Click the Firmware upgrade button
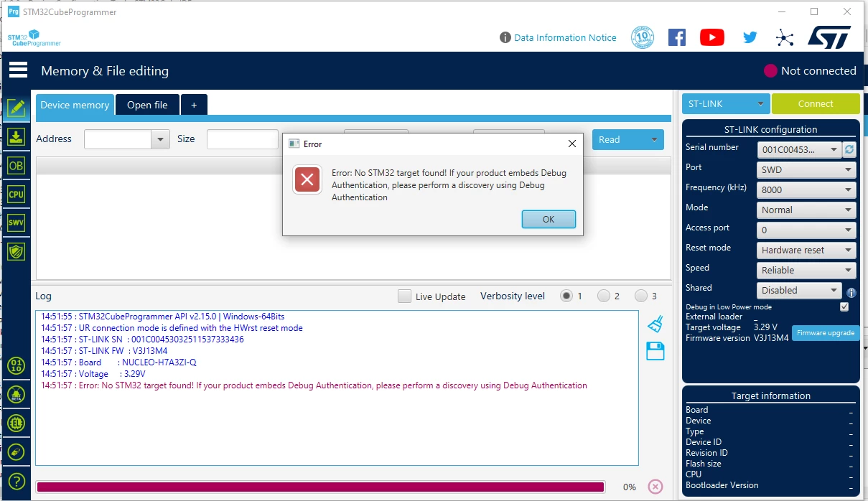Viewport: 868px width, 501px height. click(x=826, y=333)
